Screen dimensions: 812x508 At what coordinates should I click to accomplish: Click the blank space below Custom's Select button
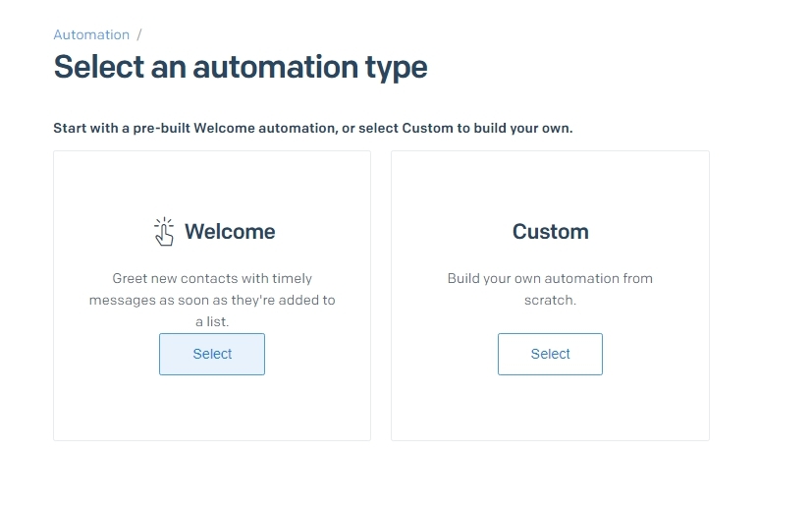[550, 408]
